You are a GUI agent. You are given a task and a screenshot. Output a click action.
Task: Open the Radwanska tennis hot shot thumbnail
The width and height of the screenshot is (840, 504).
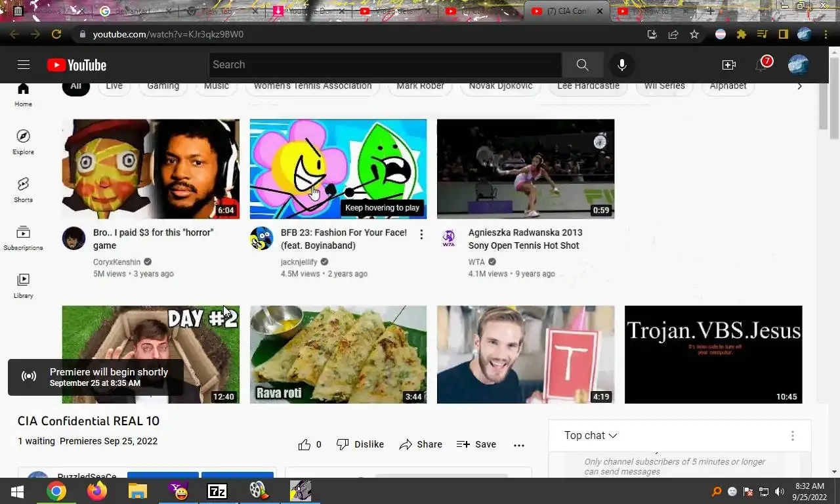click(526, 169)
